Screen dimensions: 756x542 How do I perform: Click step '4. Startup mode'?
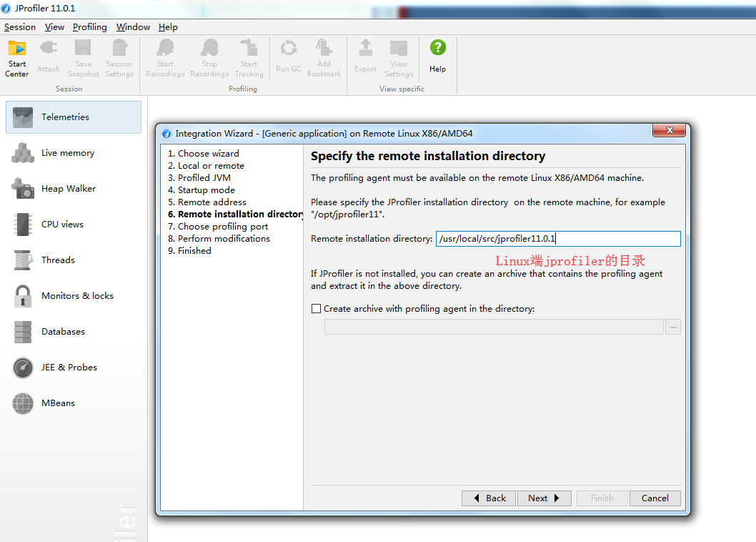[202, 190]
